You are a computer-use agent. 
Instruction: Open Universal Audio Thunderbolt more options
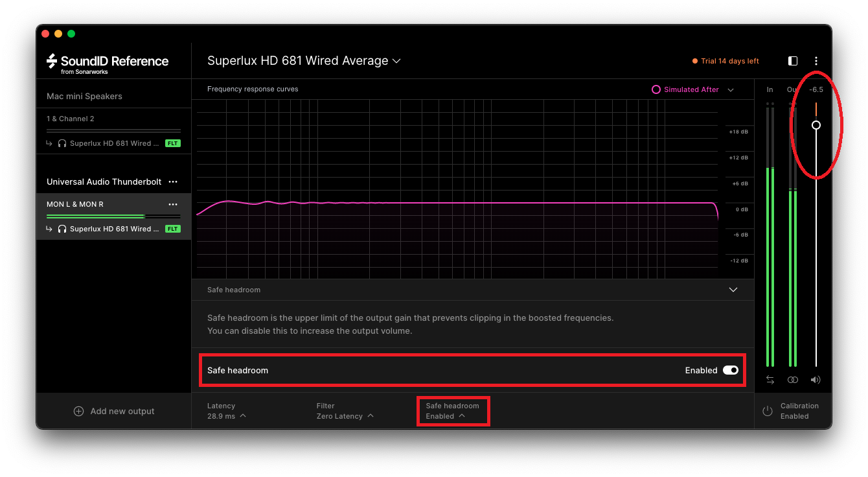pos(173,182)
